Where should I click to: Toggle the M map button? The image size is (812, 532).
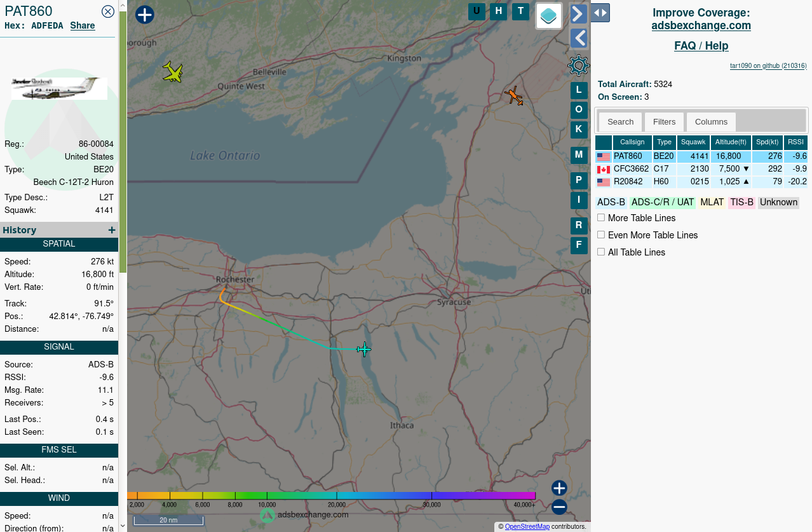pos(579,155)
